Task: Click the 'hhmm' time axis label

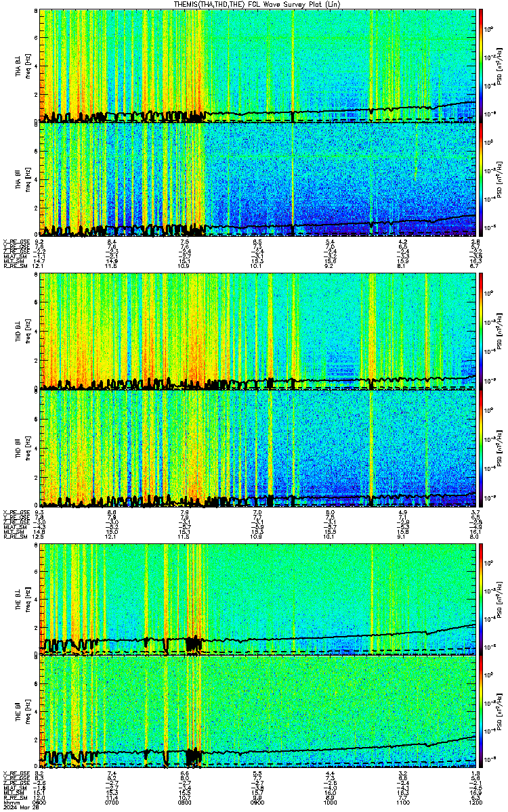Action: click(x=11, y=803)
